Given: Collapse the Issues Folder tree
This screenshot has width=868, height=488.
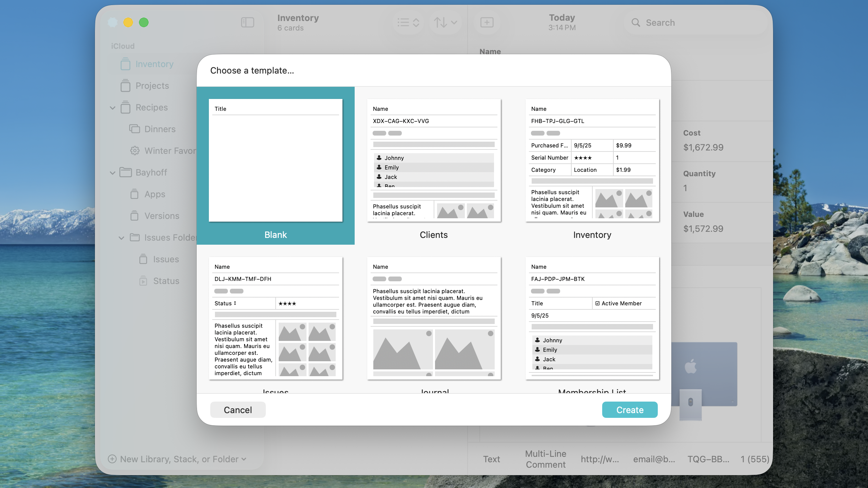Looking at the screenshot, I should 122,238.
